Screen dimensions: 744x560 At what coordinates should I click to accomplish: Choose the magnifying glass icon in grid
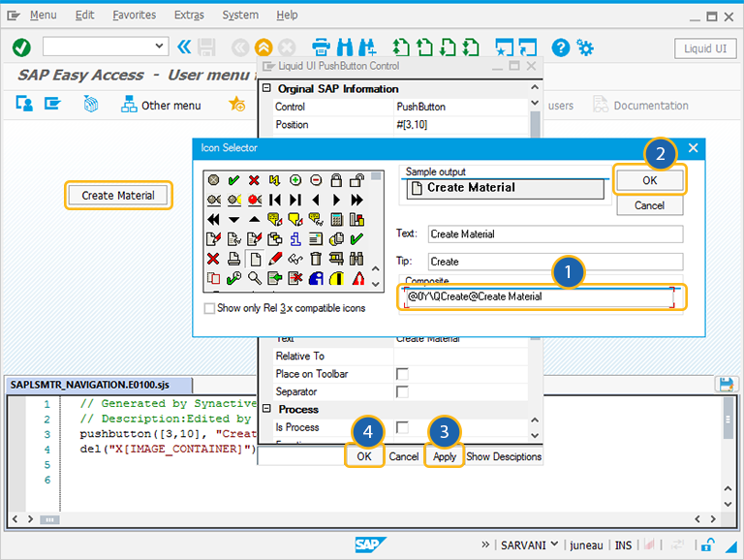pos(255,279)
